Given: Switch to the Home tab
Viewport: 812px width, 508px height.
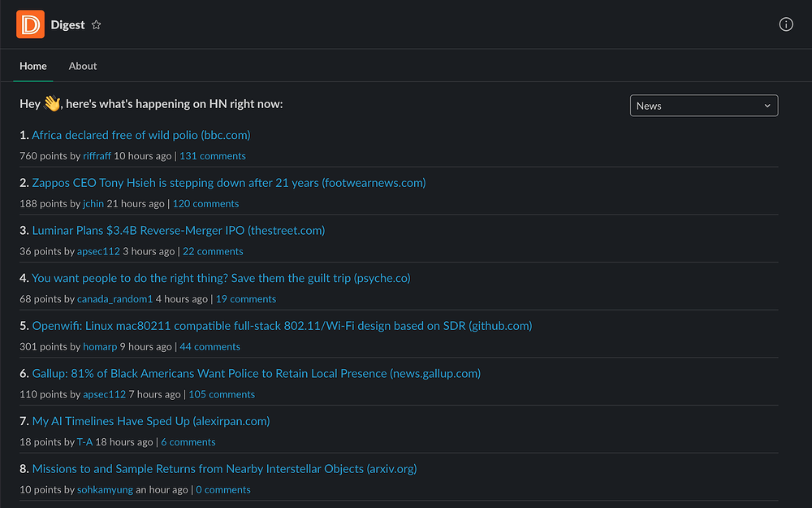Looking at the screenshot, I should click(33, 66).
